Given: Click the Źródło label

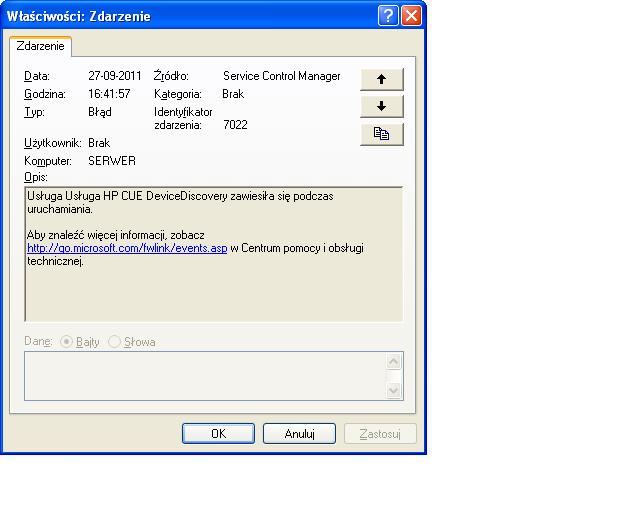Looking at the screenshot, I should (x=171, y=76).
